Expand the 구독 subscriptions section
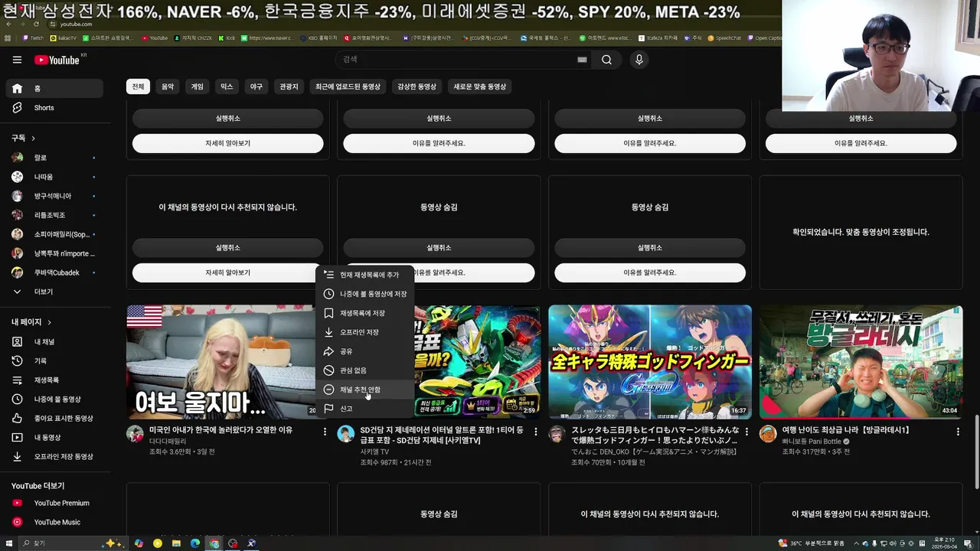This screenshot has width=980, height=551. tap(23, 138)
